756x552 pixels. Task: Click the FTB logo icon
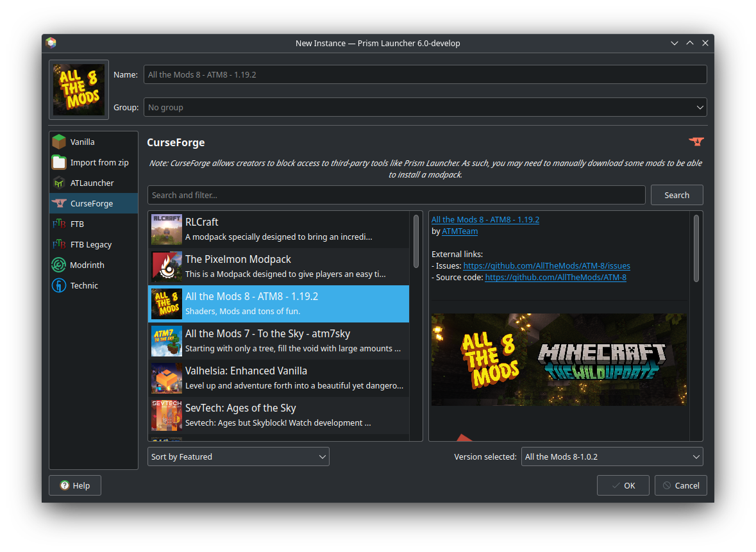pyautogui.click(x=59, y=224)
